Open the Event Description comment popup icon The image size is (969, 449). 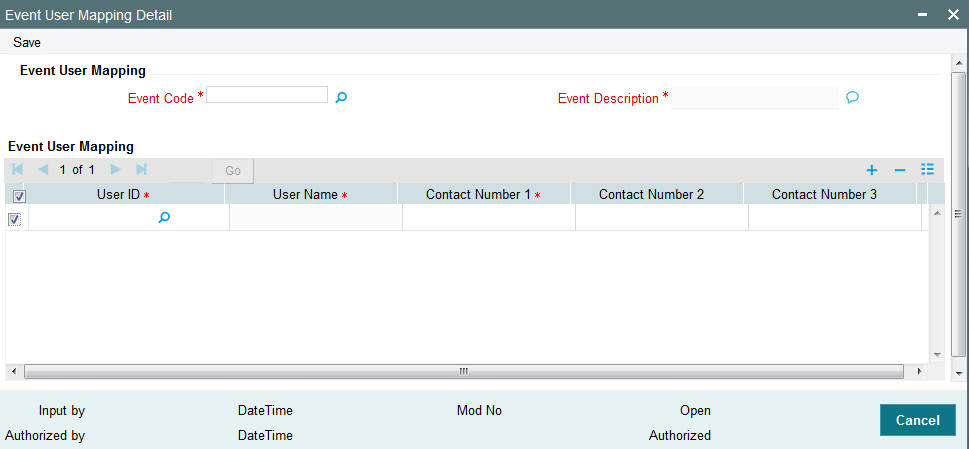(x=853, y=97)
